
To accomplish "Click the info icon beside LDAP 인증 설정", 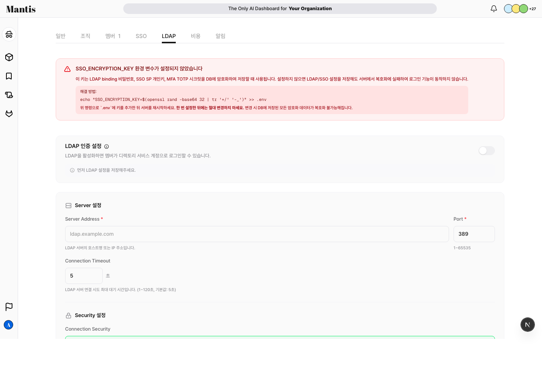I will coord(107,146).
